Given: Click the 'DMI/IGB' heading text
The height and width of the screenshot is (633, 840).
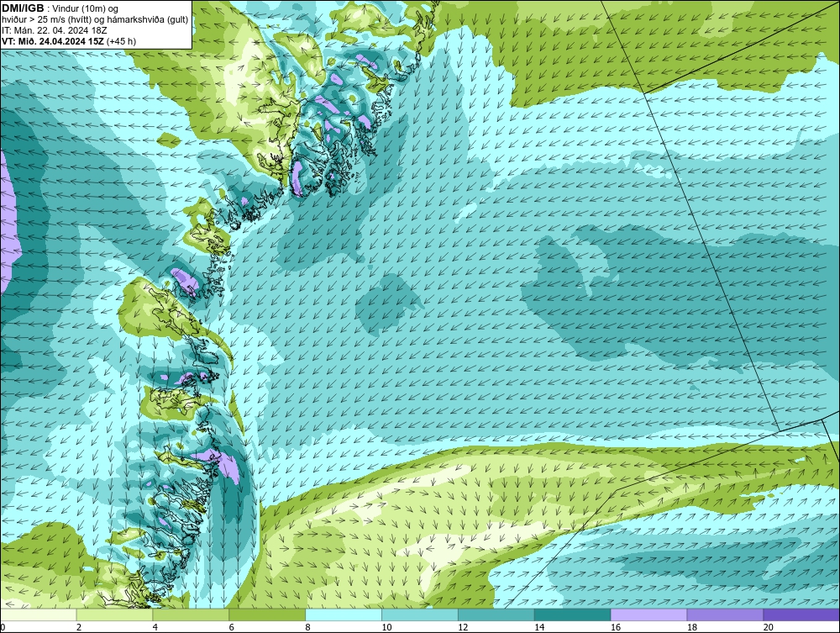Looking at the screenshot, I should click(23, 8).
